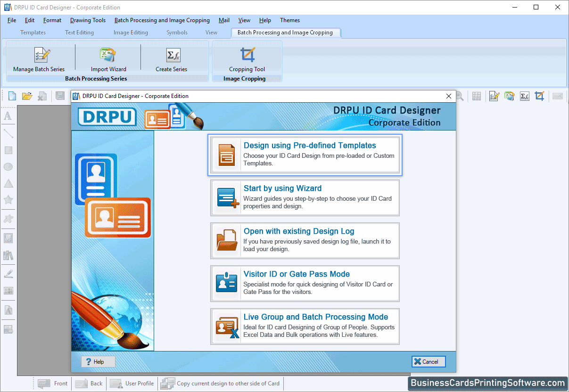Choose Live Group and Batch Processing Mode
Screen dimensions: 569x392
click(305, 327)
